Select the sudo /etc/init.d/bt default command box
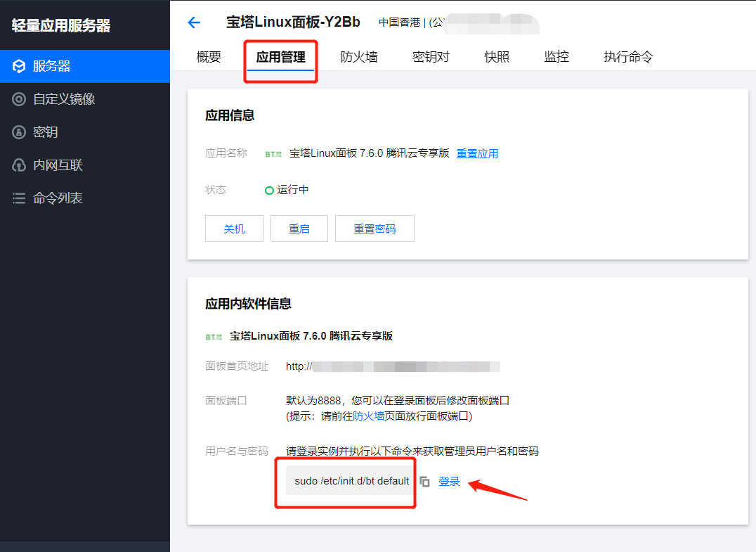756x552 pixels. tap(348, 481)
